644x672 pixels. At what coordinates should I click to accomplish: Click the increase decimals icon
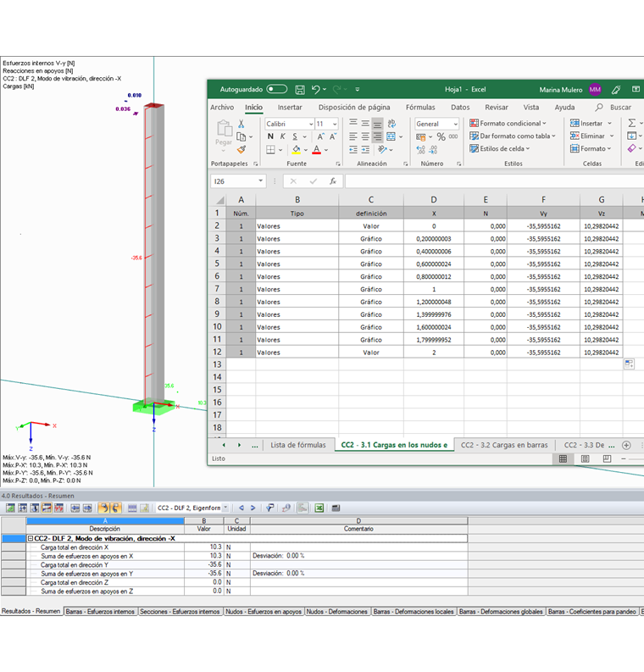coord(421,150)
